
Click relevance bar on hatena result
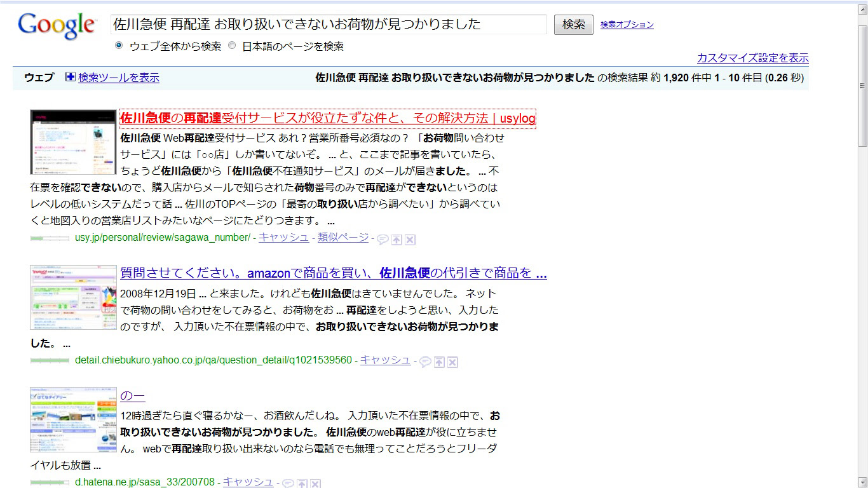tap(50, 483)
